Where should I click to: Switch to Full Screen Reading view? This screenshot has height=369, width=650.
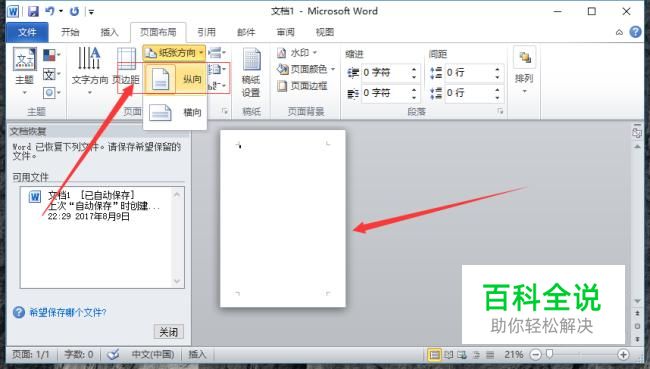point(449,355)
